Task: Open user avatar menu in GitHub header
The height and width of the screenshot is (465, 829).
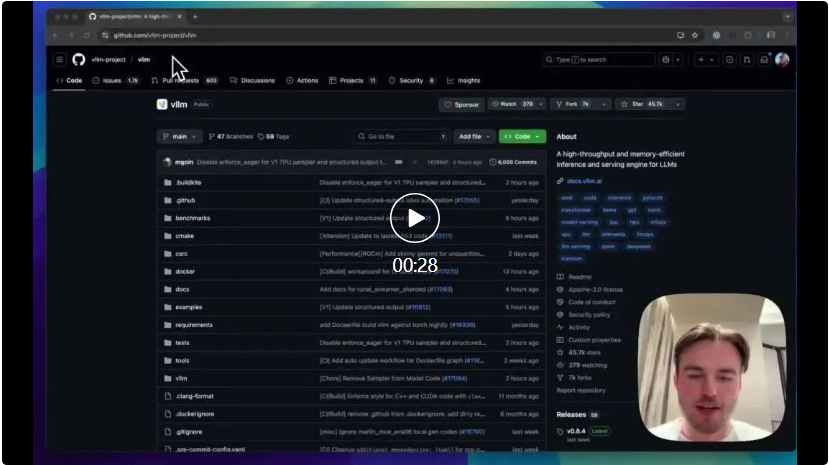Action: pos(782,60)
